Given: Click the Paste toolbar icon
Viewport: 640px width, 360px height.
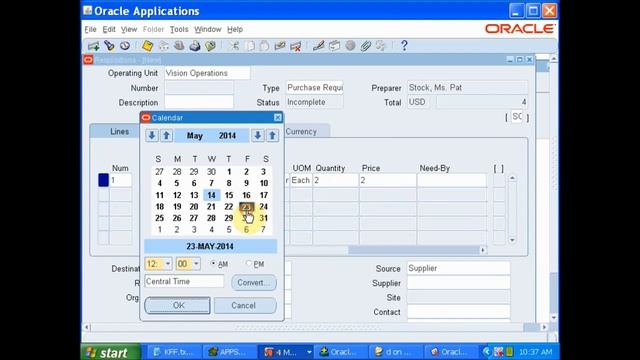Looking at the screenshot, I should click(x=264, y=46).
